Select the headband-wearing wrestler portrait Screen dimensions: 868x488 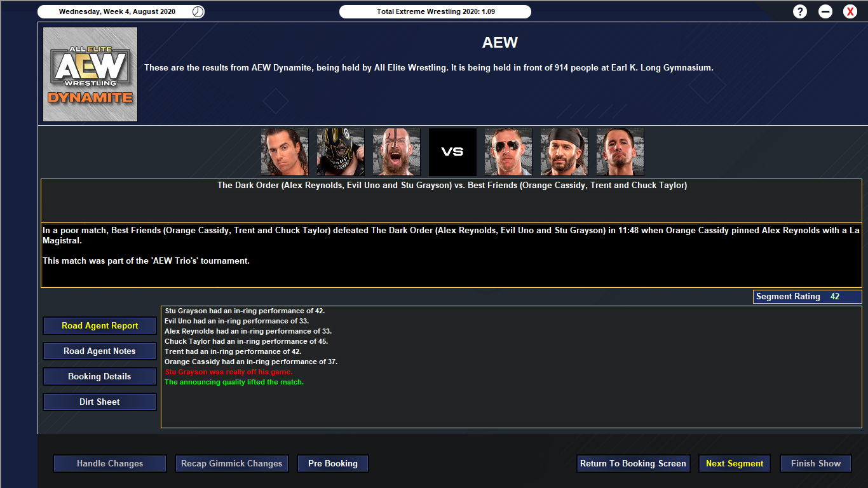pos(564,152)
